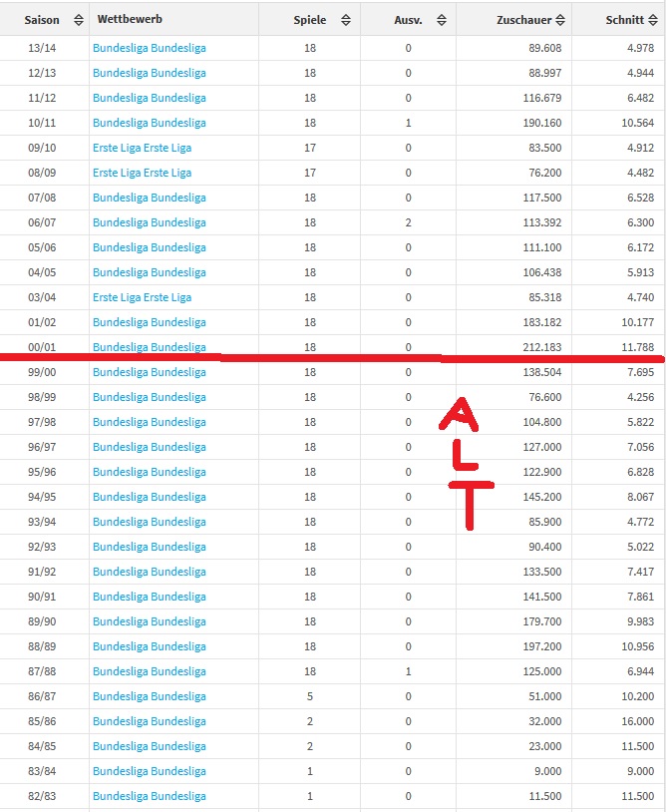
Task: Select Zuschauer value 51.000
Action: 545,696
